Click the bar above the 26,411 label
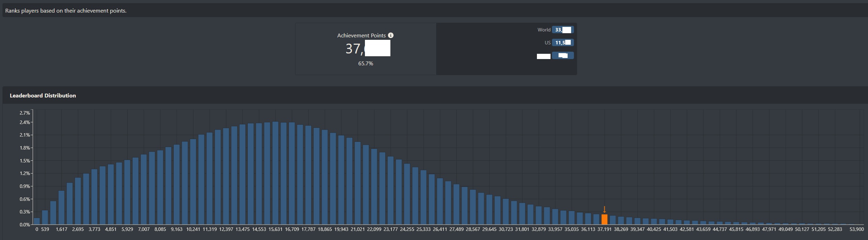The height and width of the screenshot is (240, 868). [440, 201]
